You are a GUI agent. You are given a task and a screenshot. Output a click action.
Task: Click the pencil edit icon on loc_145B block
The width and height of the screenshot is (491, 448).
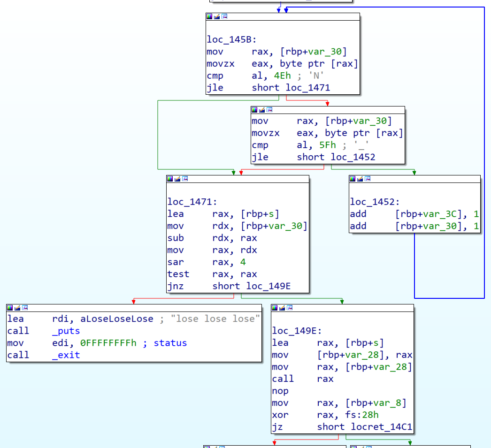[x=217, y=16]
